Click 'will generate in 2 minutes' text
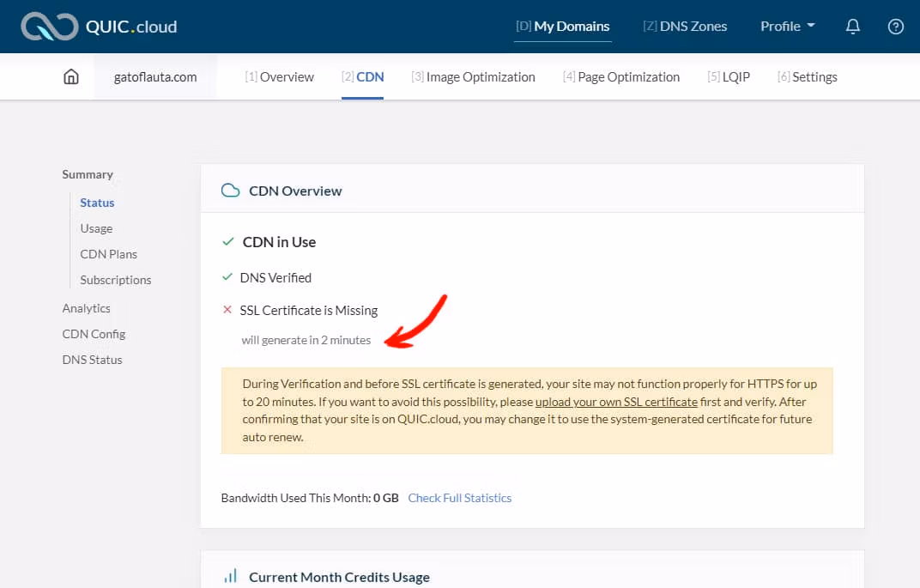 point(306,340)
